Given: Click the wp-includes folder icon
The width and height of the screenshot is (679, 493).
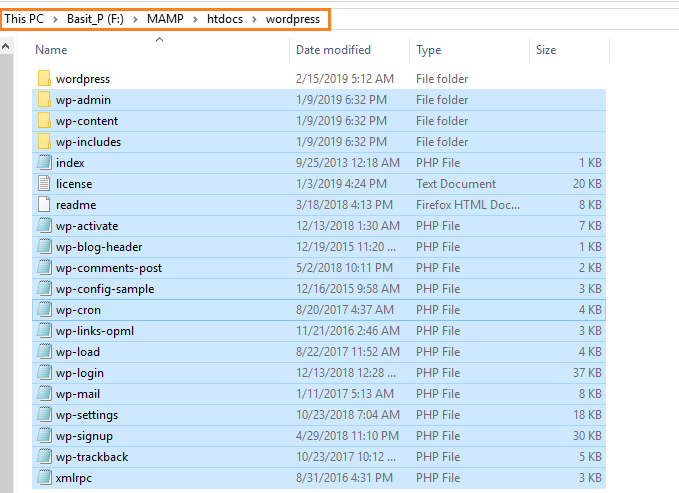Looking at the screenshot, I should [44, 141].
